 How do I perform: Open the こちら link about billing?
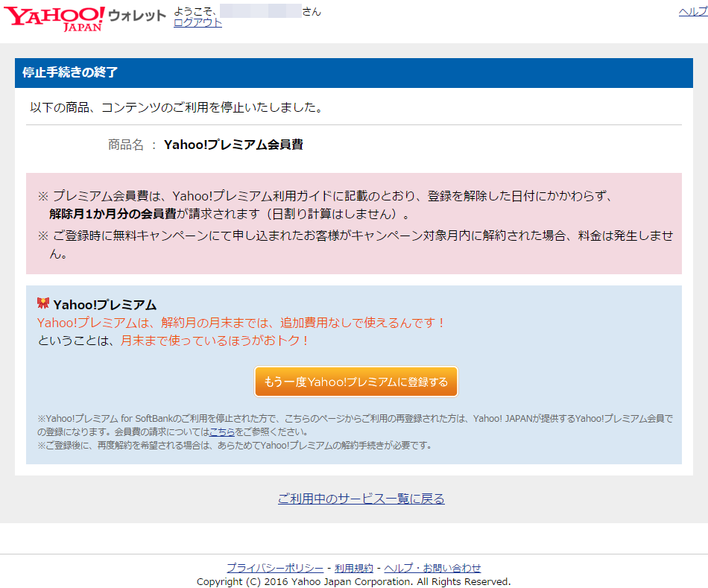coord(222,431)
